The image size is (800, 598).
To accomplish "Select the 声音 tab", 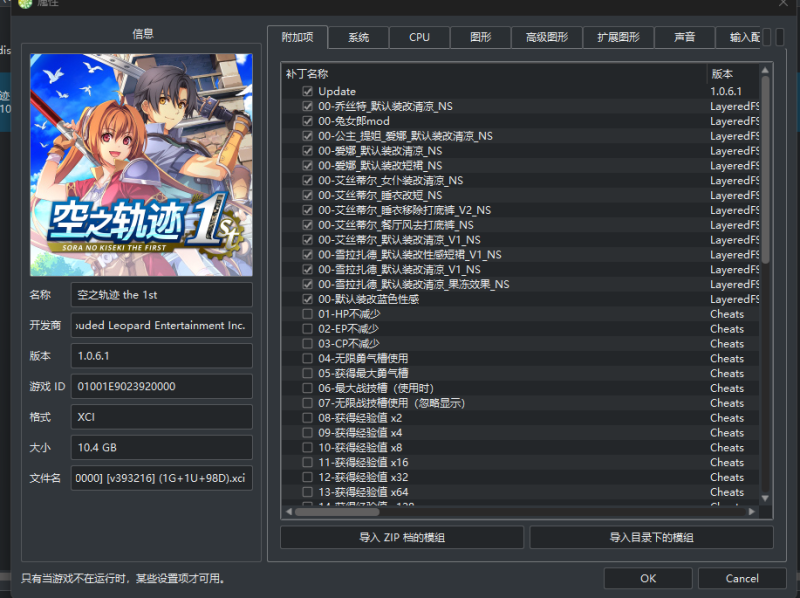I will [684, 37].
